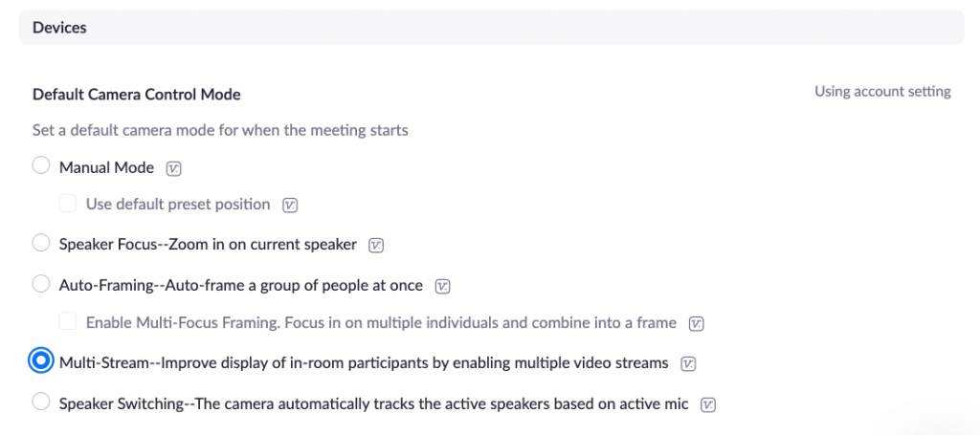Click the version icon following Auto-Framing option
The image size is (980, 435).
click(443, 287)
